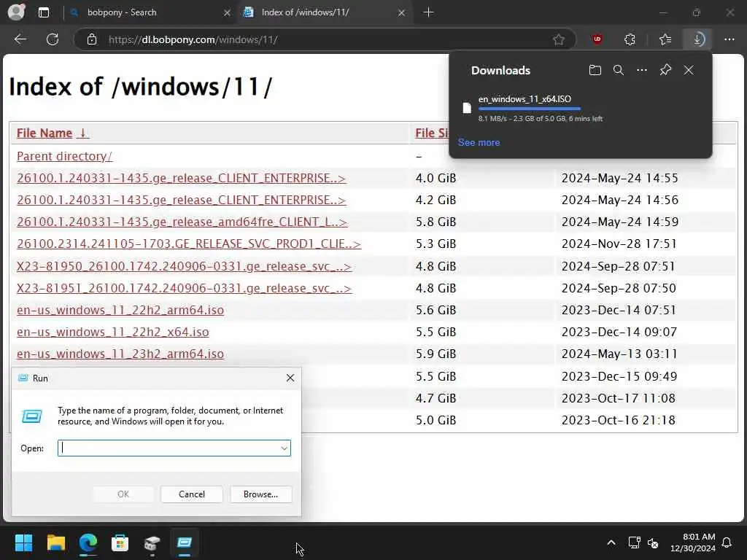This screenshot has width=747, height=560.
Task: Open the Favorites list icon
Action: click(x=665, y=39)
